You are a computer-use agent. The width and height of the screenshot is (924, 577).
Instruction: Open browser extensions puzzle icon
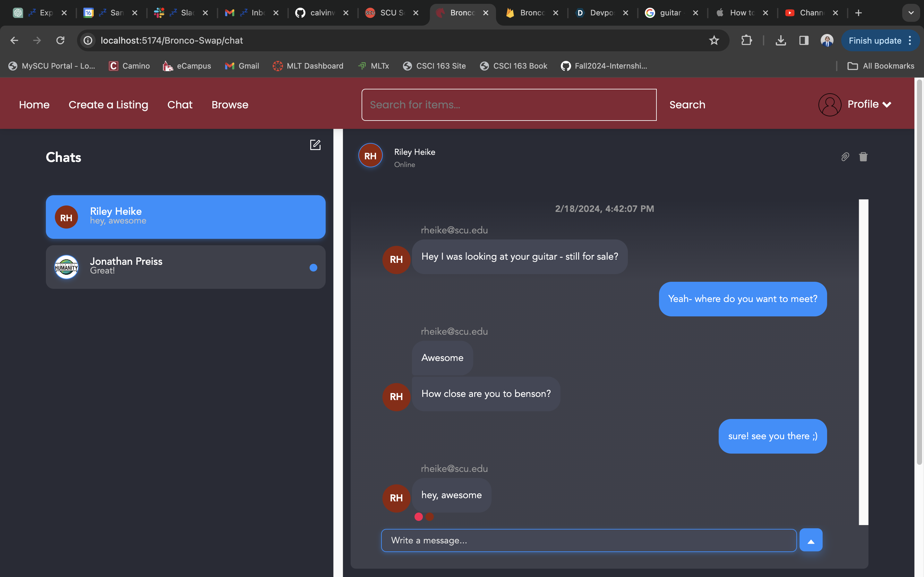(x=747, y=40)
